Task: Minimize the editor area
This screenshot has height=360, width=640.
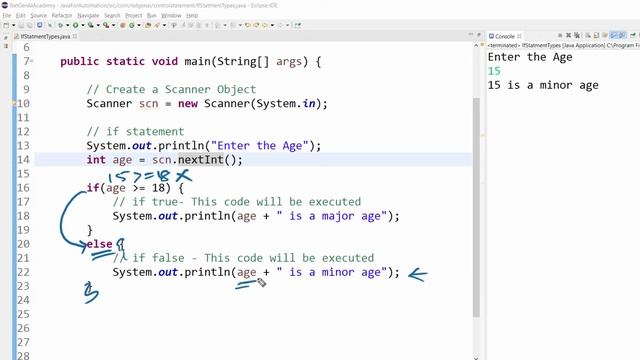Action: [471, 35]
